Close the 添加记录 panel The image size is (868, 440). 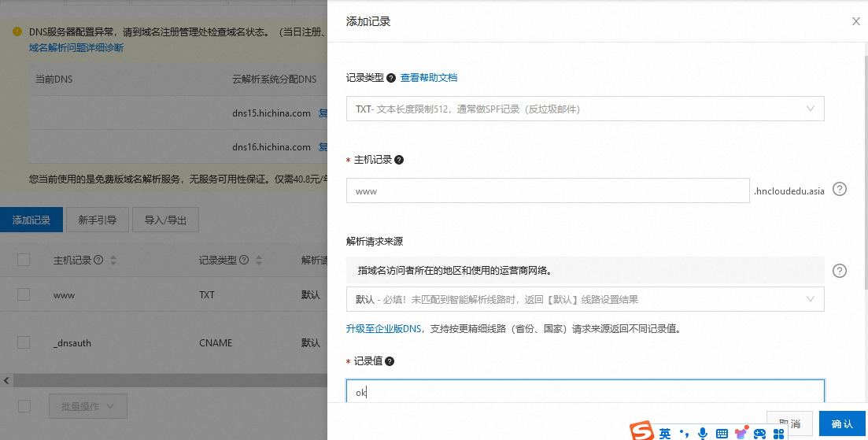click(856, 21)
